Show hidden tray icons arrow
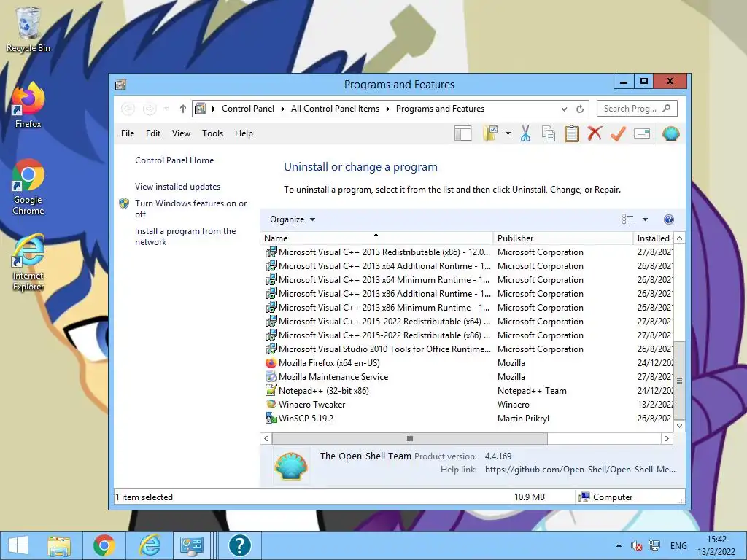This screenshot has height=560, width=747. pyautogui.click(x=619, y=545)
